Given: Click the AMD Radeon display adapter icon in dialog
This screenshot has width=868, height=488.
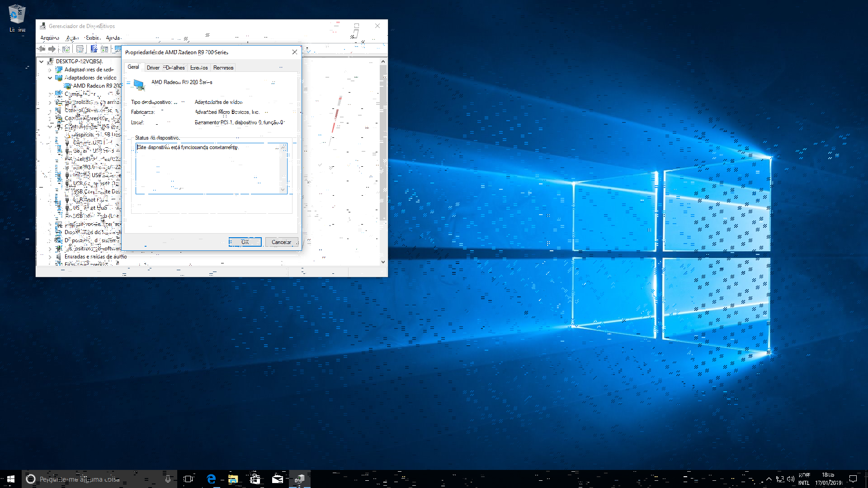Looking at the screenshot, I should pos(139,84).
